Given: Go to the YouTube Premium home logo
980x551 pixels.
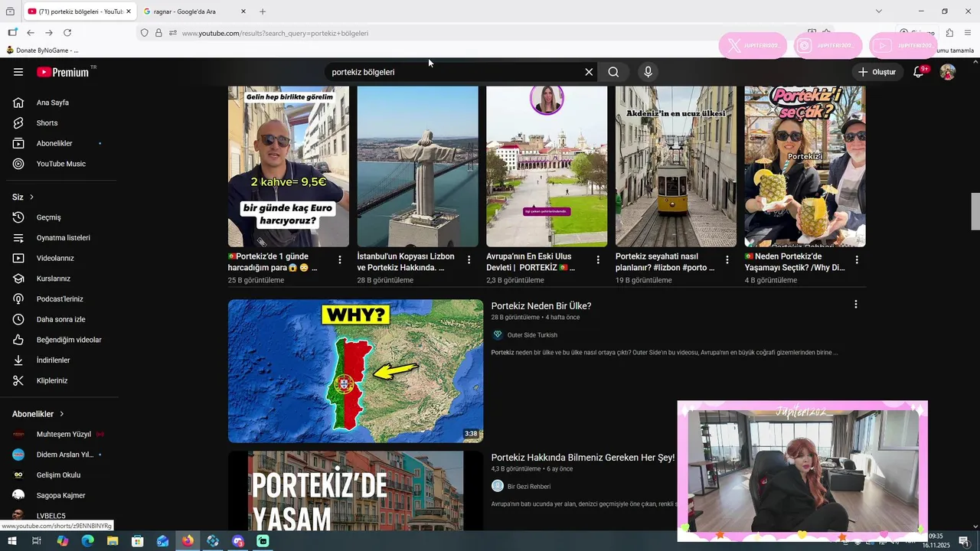Looking at the screenshot, I should point(63,72).
